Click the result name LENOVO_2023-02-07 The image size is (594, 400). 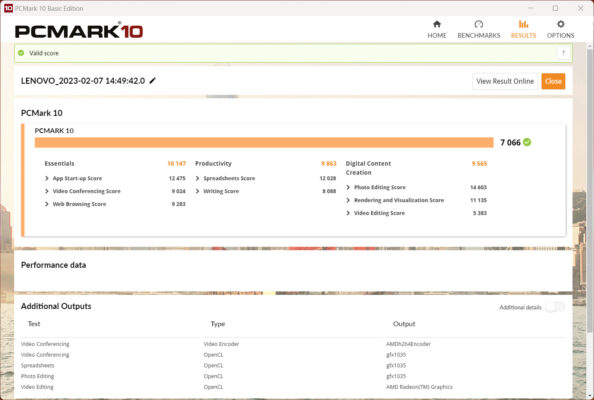[x=83, y=81]
